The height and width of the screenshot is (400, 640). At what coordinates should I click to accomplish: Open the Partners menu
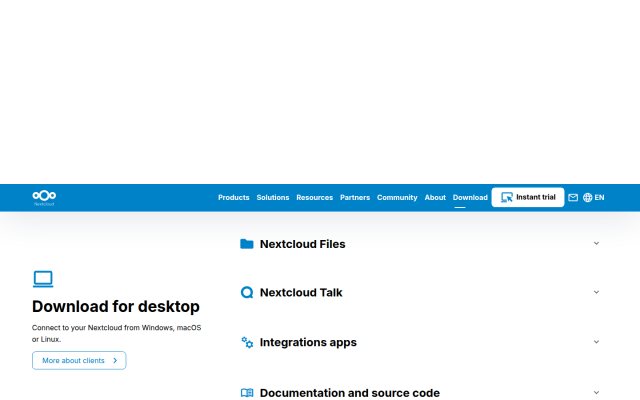pos(355,198)
